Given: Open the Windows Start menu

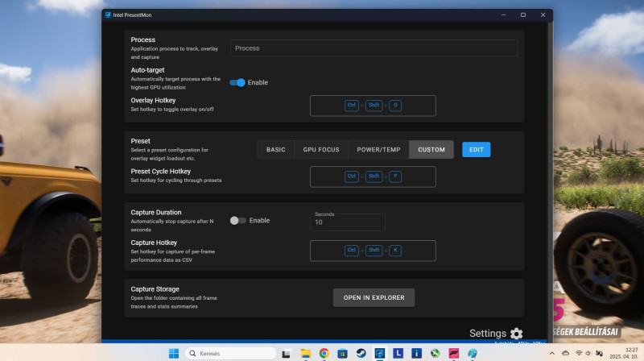Looking at the screenshot, I should pos(174,353).
